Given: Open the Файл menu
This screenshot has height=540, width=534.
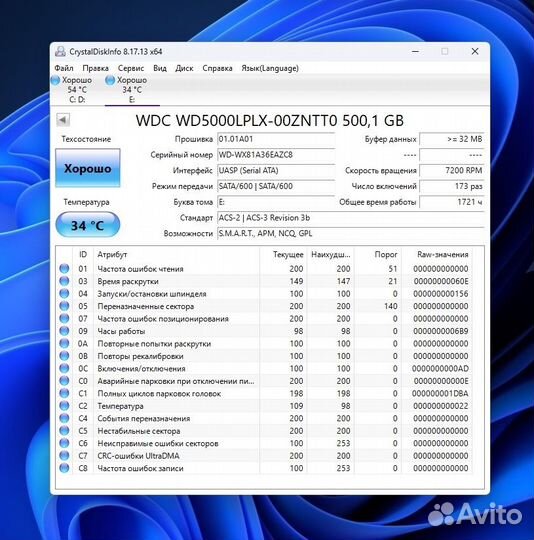Looking at the screenshot, I should [64, 68].
